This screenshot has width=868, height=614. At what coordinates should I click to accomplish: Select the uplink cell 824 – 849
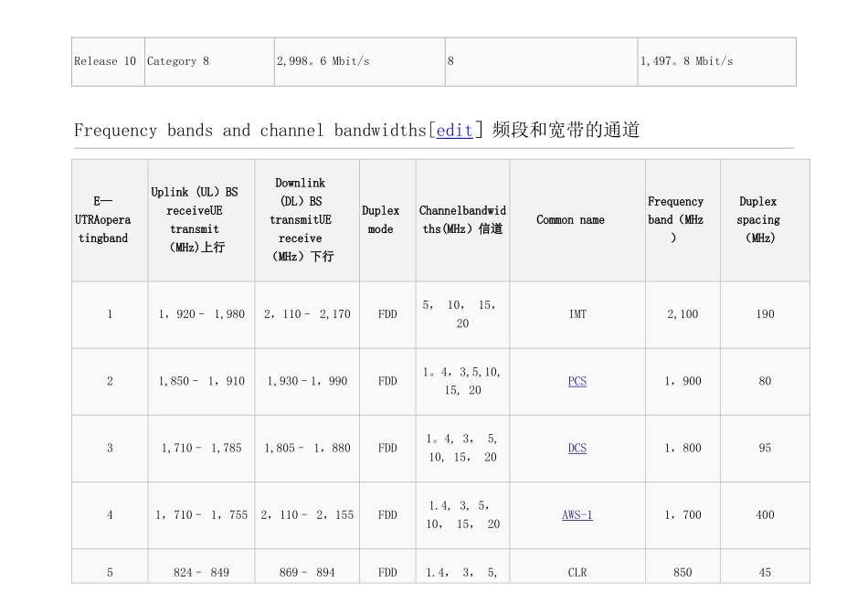202,573
